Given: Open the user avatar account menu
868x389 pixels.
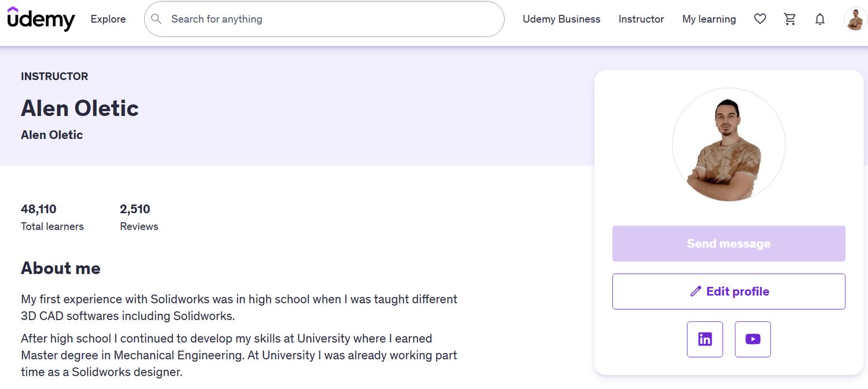Looking at the screenshot, I should (855, 19).
